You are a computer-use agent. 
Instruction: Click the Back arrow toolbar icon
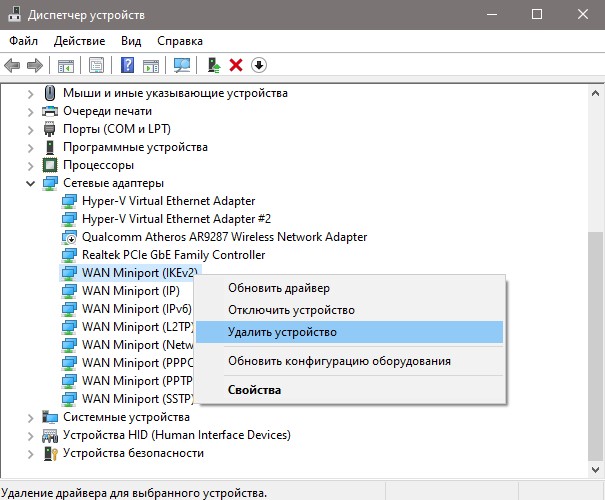click(12, 65)
